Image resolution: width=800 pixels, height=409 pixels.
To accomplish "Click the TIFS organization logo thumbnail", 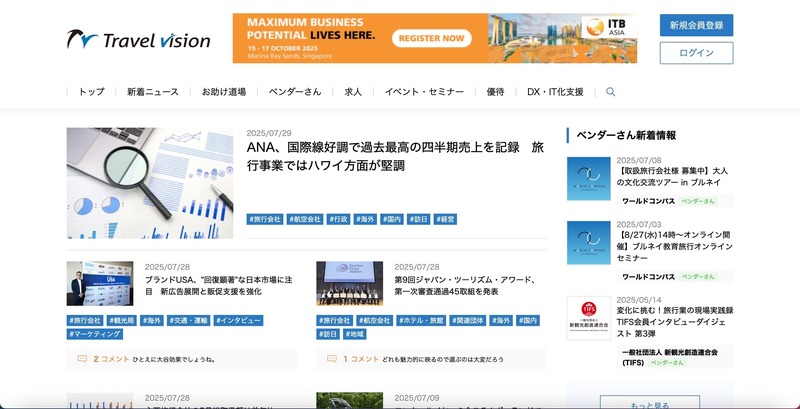I will (588, 318).
